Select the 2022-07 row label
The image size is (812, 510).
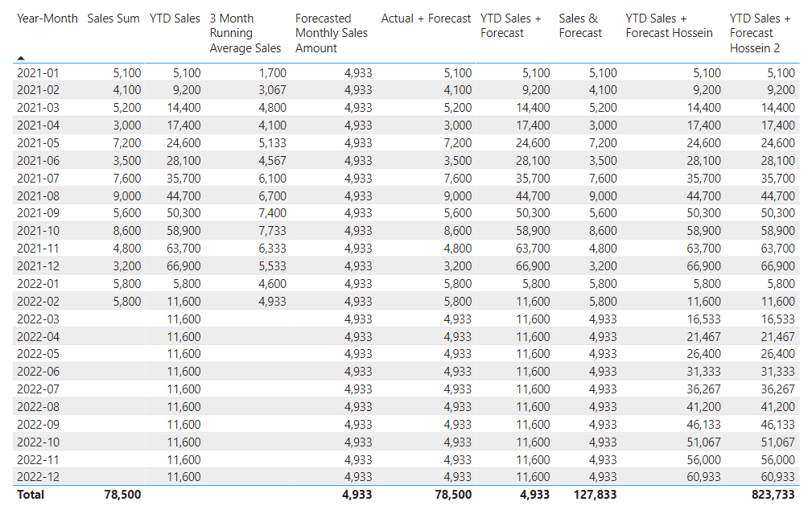(39, 389)
